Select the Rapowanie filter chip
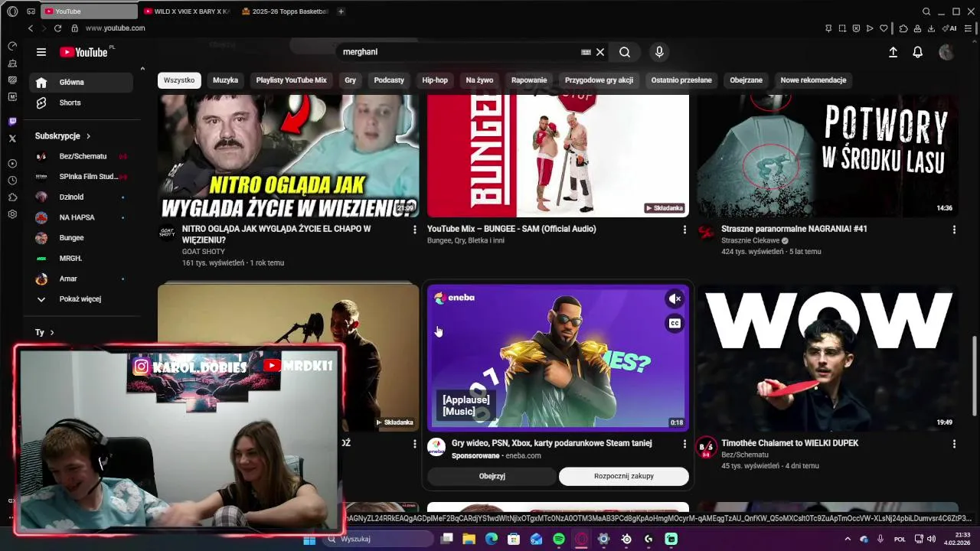 tap(529, 80)
